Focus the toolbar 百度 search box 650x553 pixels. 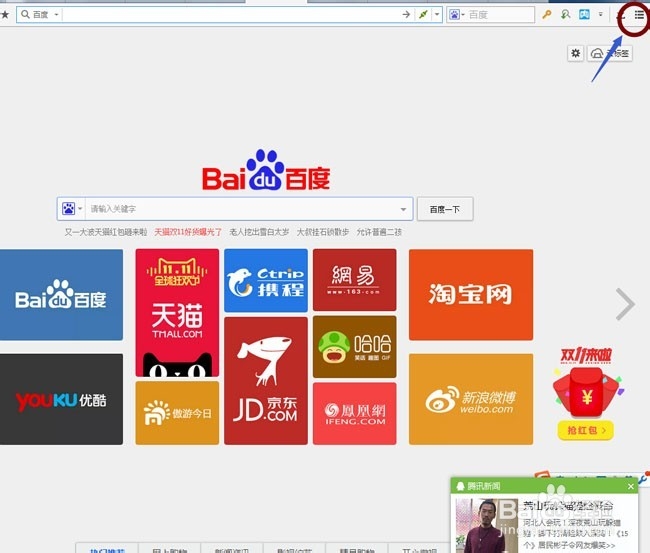coord(500,15)
